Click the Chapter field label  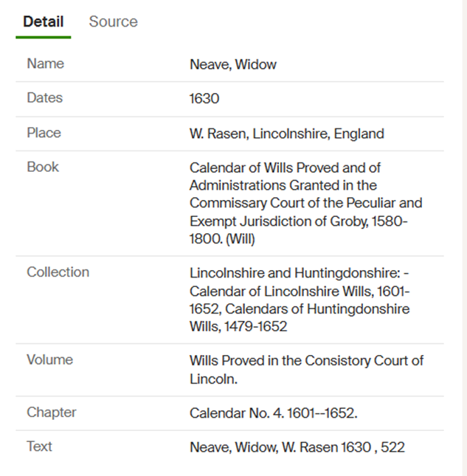(52, 413)
